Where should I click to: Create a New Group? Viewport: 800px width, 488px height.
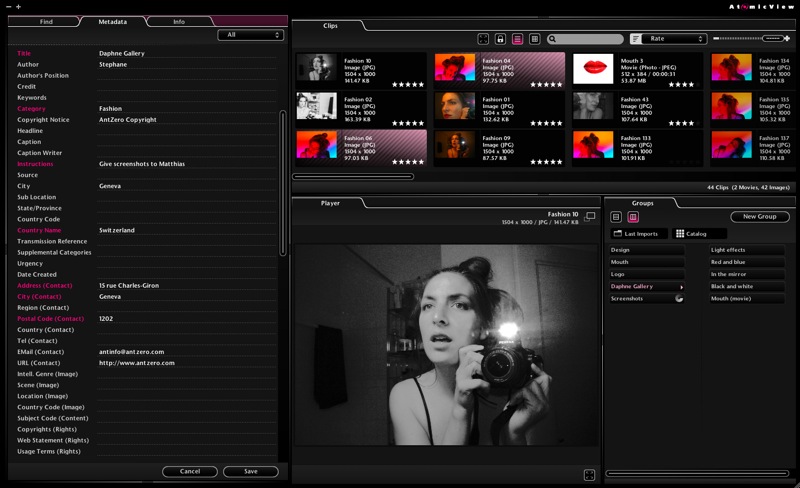tap(760, 217)
